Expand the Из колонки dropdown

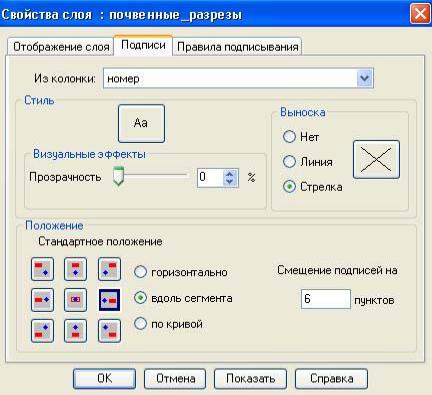[365, 78]
